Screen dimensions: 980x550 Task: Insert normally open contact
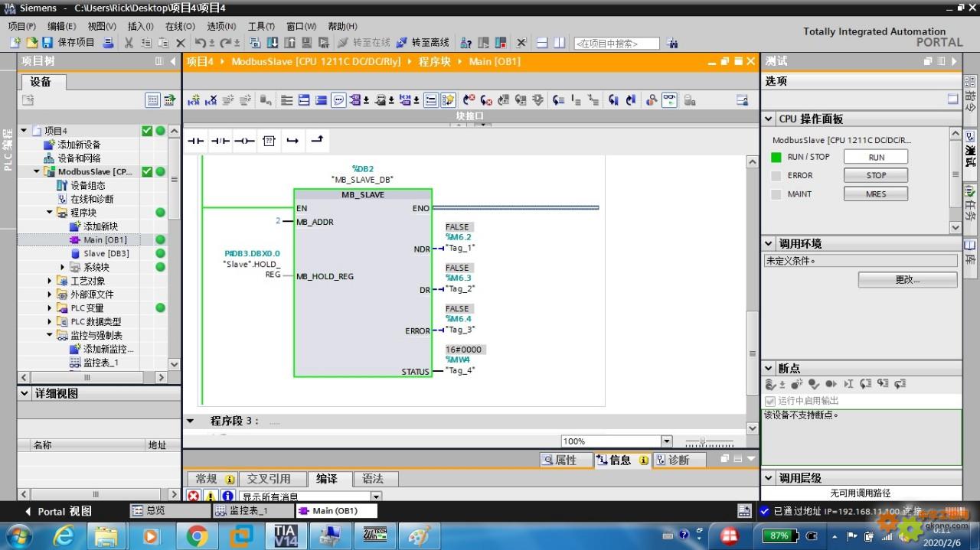tap(196, 141)
